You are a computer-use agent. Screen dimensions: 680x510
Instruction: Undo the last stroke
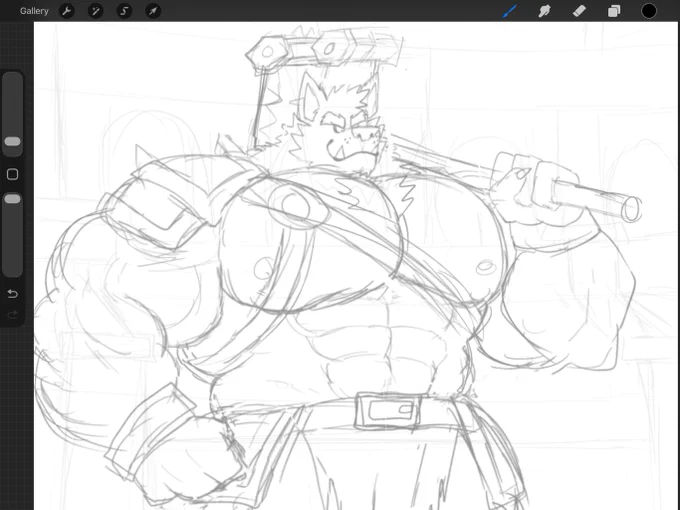(13, 294)
